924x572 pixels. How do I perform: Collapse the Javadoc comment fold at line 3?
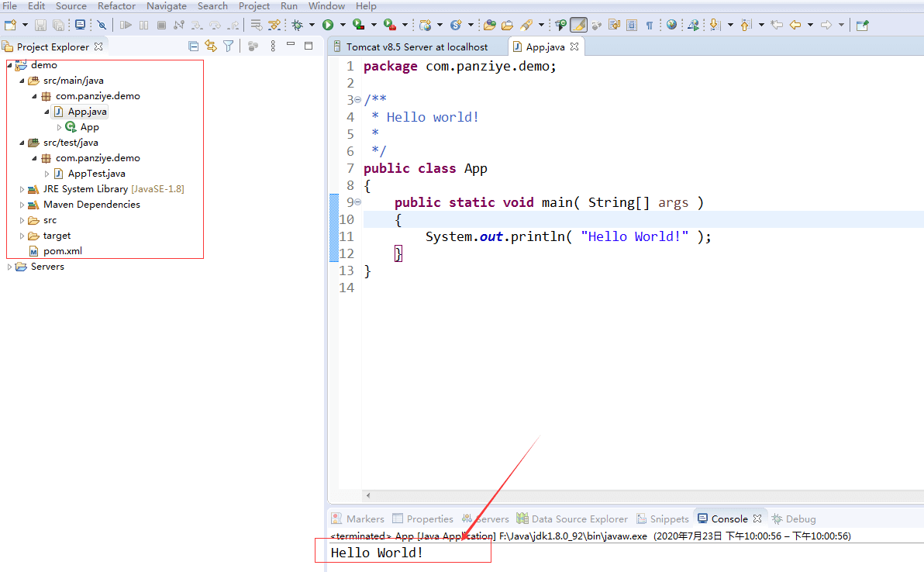point(357,99)
